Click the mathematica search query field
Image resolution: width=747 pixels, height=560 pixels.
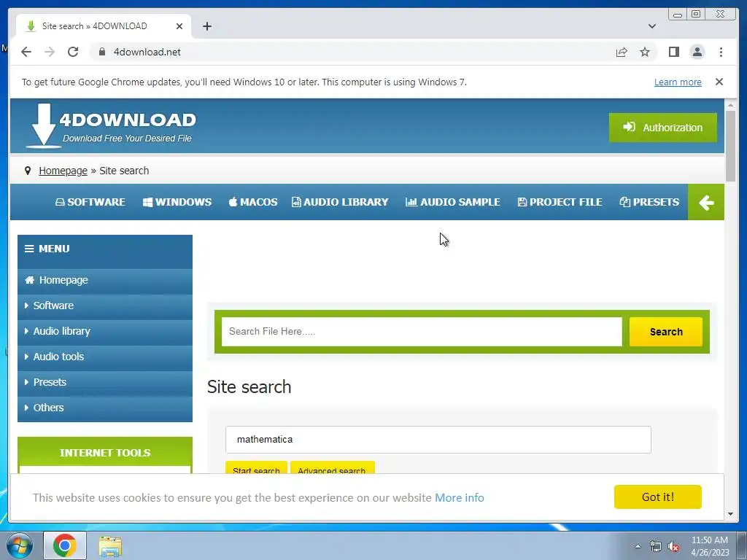click(438, 440)
